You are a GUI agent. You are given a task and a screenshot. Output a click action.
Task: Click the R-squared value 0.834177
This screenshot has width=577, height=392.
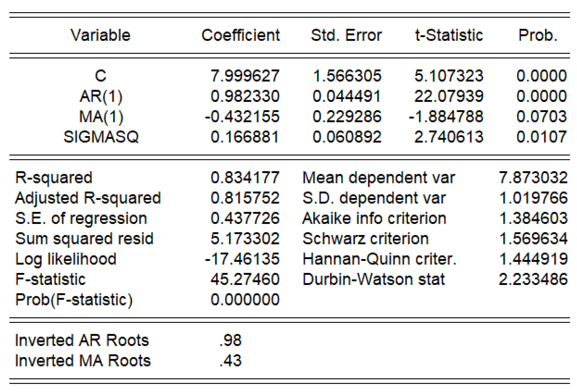[245, 178]
